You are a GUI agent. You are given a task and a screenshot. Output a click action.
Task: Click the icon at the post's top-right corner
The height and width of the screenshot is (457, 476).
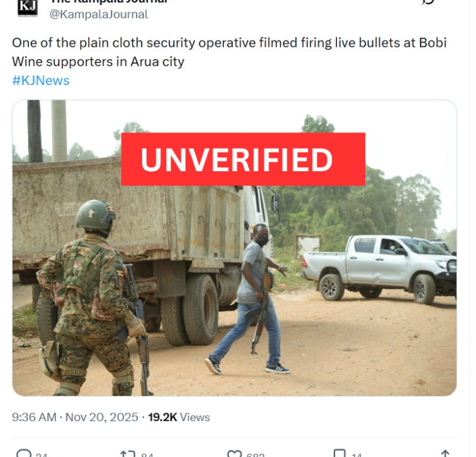[x=428, y=2]
